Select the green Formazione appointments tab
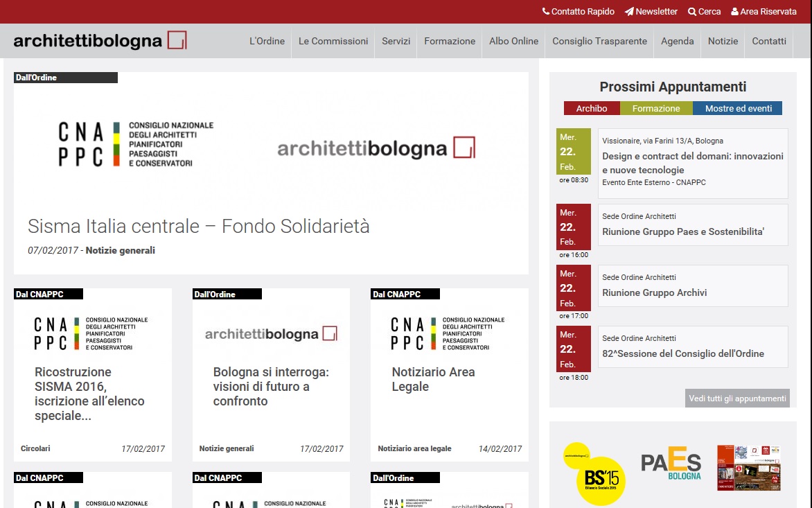The width and height of the screenshot is (812, 508). pos(656,108)
